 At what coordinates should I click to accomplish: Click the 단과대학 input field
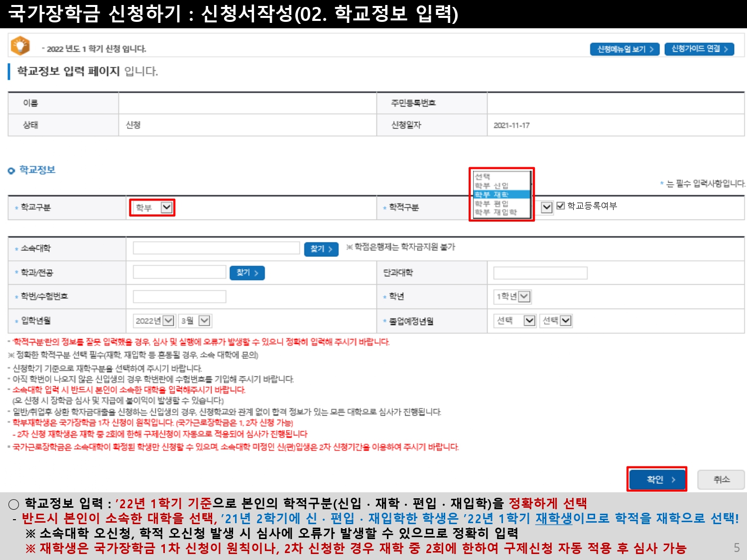coord(540,273)
